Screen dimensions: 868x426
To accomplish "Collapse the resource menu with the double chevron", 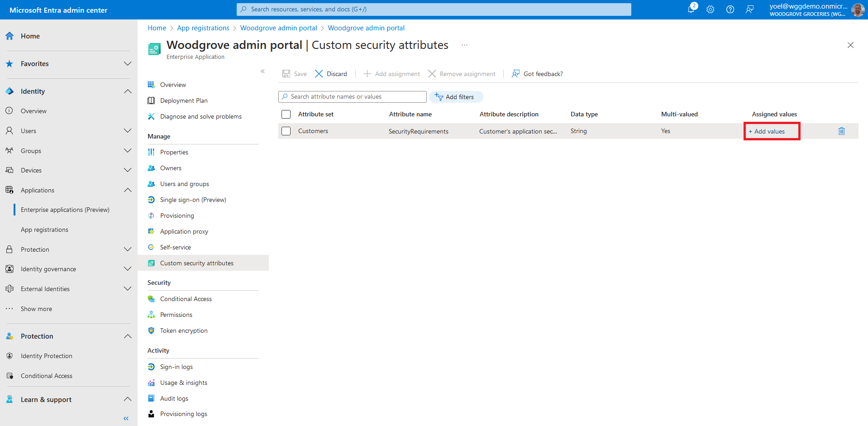I will [x=262, y=72].
